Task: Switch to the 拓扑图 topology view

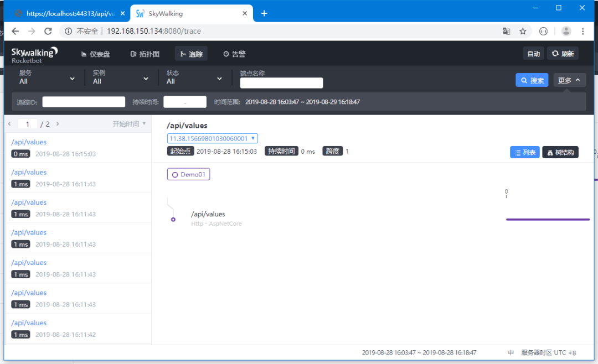Action: click(x=145, y=53)
